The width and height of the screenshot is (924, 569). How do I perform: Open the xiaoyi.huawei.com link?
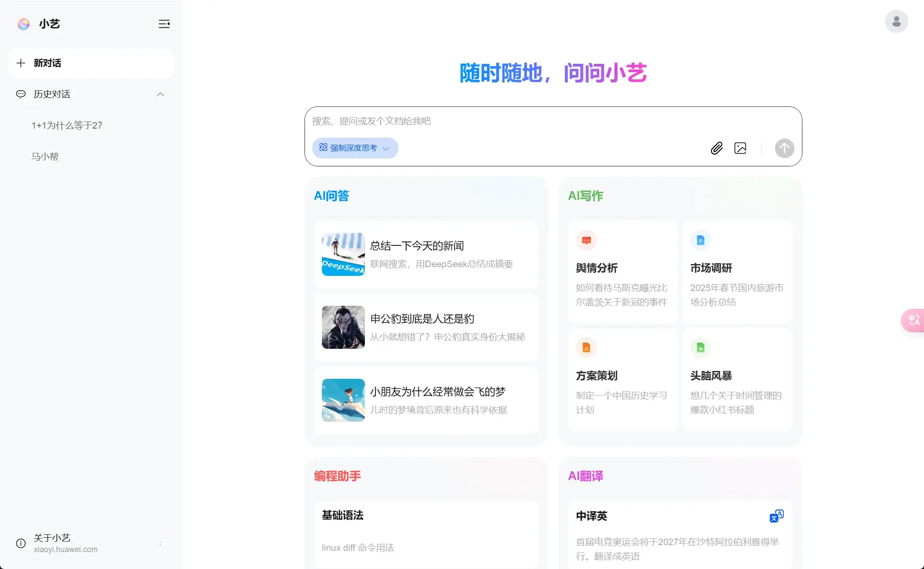(x=66, y=549)
